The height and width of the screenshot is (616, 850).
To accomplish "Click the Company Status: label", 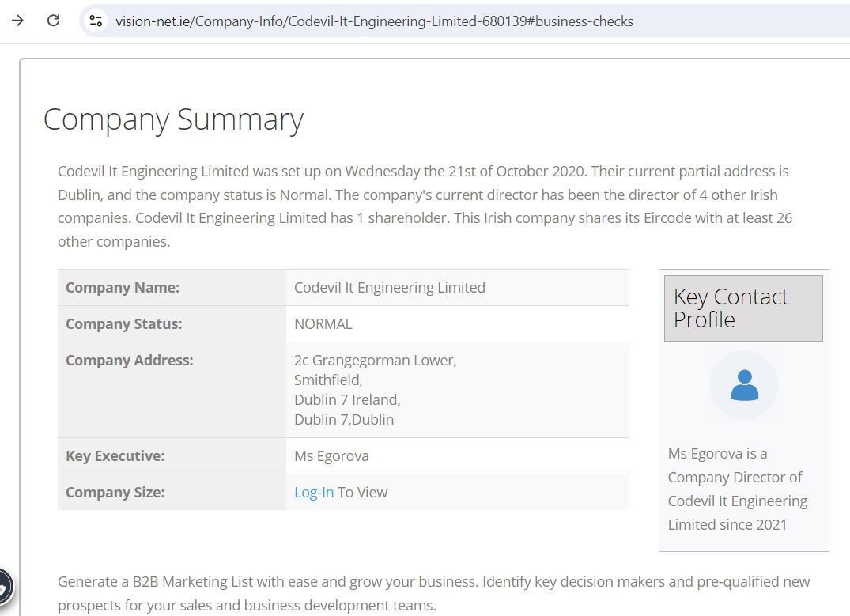I will tap(123, 323).
